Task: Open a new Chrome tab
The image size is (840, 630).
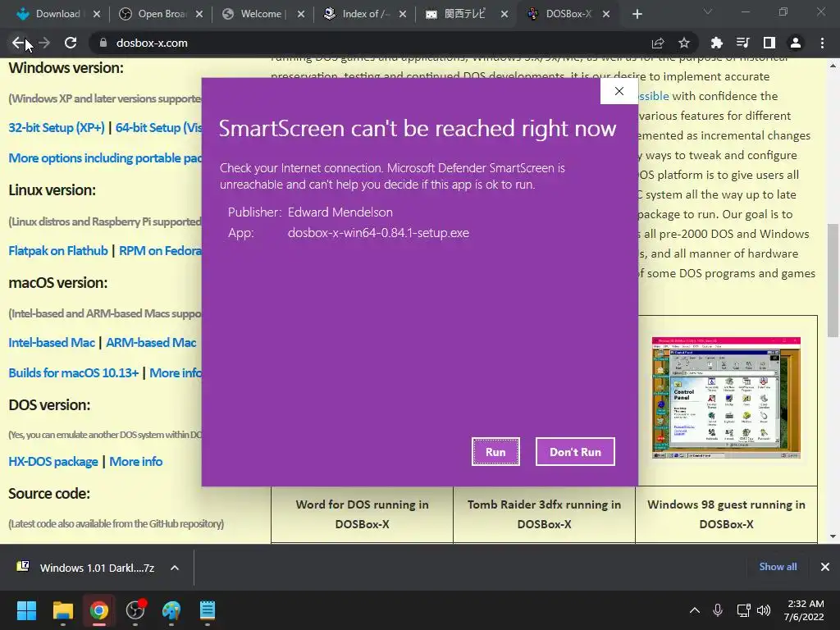Action: click(x=637, y=15)
